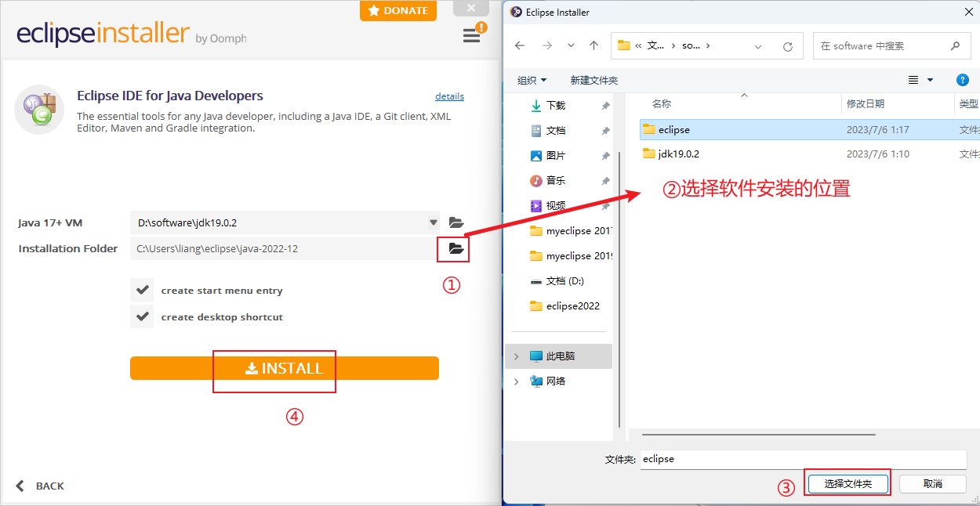Browse for the Installation Folder location

pyautogui.click(x=456, y=249)
